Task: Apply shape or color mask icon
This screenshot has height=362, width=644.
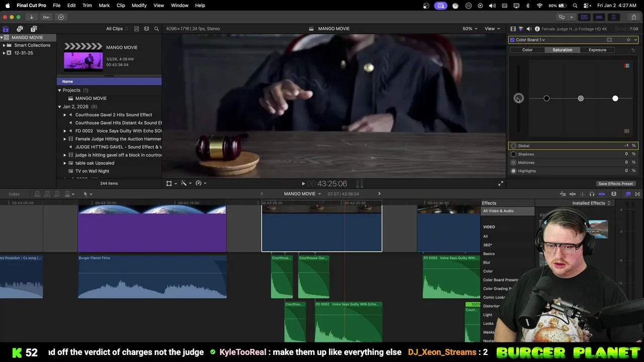Action: click(x=609, y=40)
